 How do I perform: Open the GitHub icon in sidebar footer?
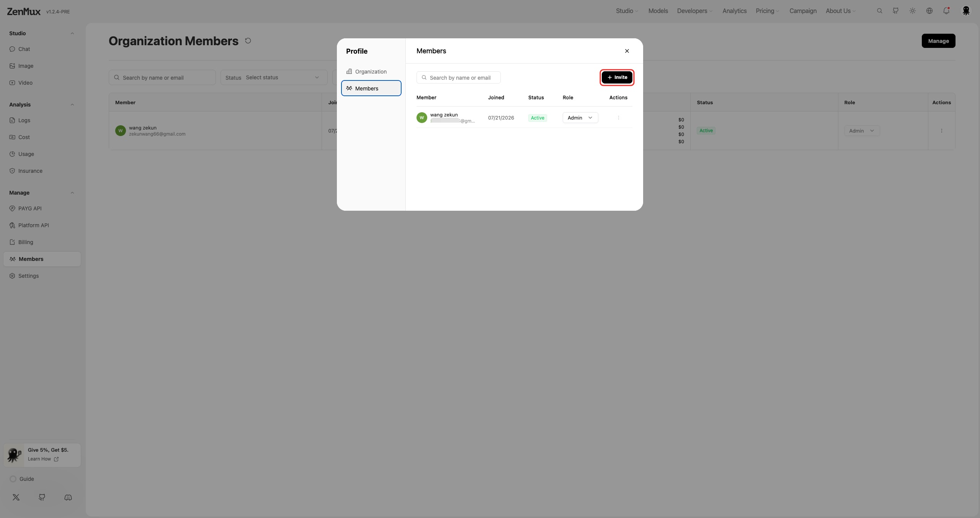click(x=42, y=497)
